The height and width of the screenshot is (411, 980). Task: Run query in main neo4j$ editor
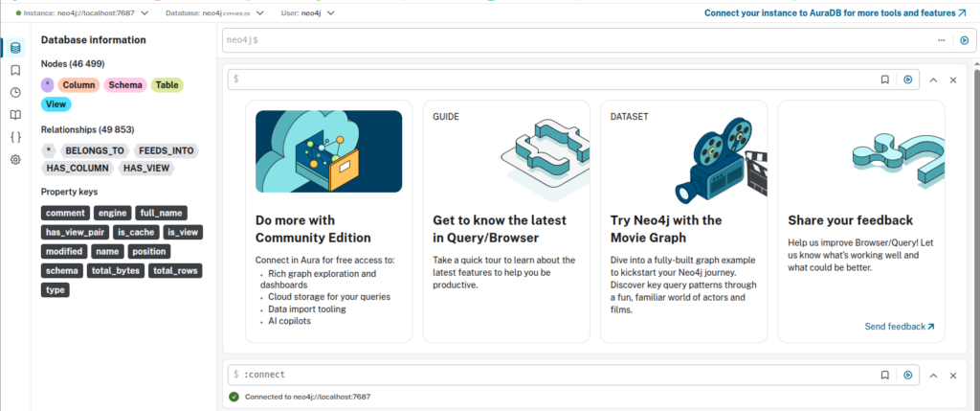coord(964,40)
